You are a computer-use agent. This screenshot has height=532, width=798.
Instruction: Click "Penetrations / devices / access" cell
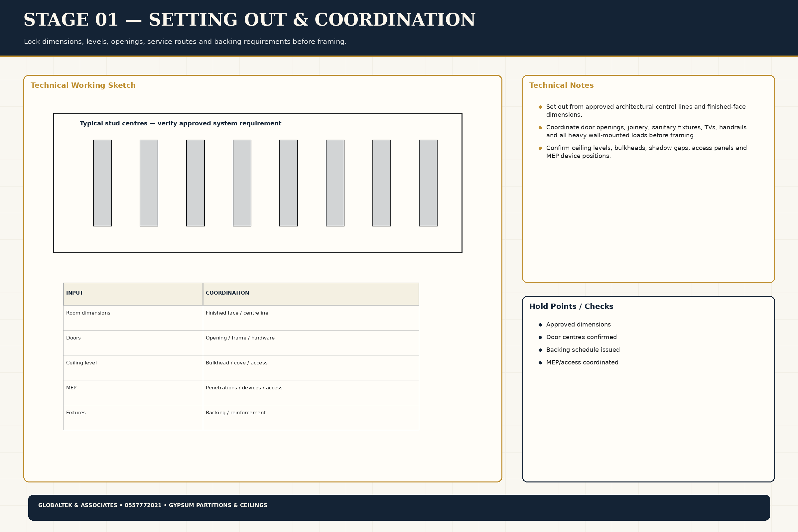click(311, 393)
